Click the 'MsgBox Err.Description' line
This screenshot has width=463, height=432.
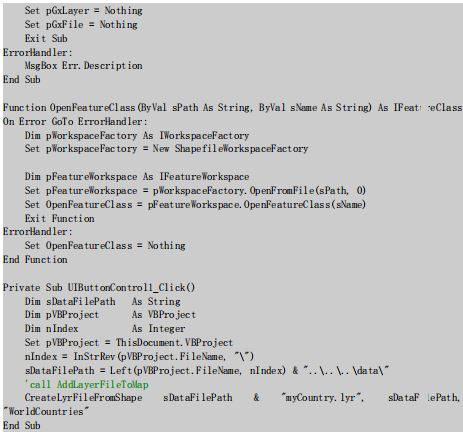pyautogui.click(x=84, y=66)
